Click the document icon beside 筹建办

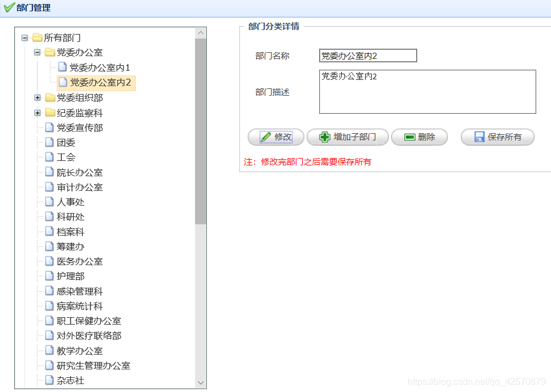pos(49,246)
